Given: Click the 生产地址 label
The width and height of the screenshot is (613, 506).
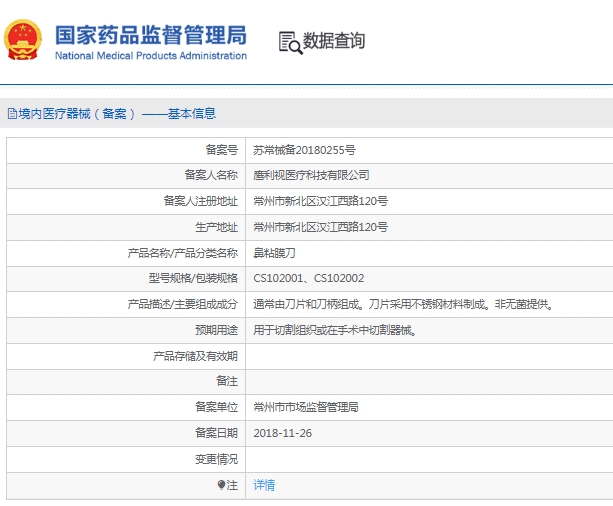Looking at the screenshot, I should coord(217,227).
